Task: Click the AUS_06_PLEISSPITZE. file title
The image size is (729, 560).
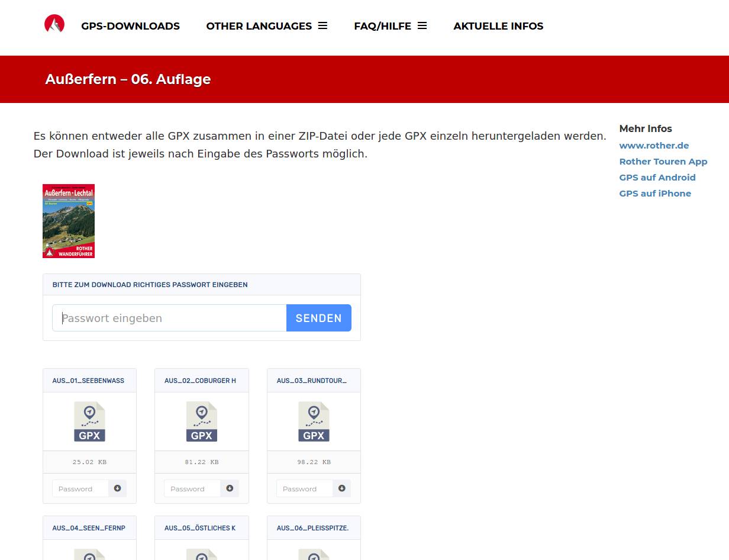Action: [312, 528]
